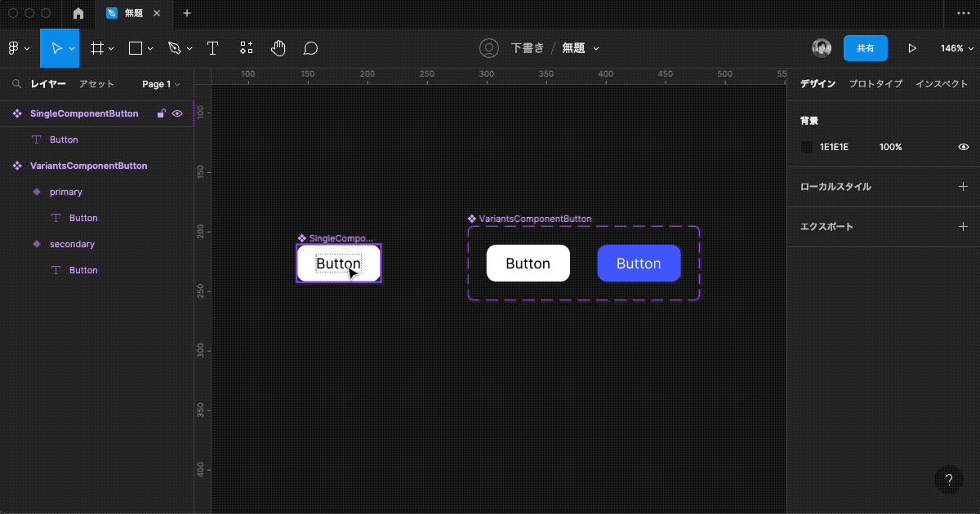This screenshot has width=980, height=514.
Task: Open the Figma main menu
Action: [x=18, y=48]
